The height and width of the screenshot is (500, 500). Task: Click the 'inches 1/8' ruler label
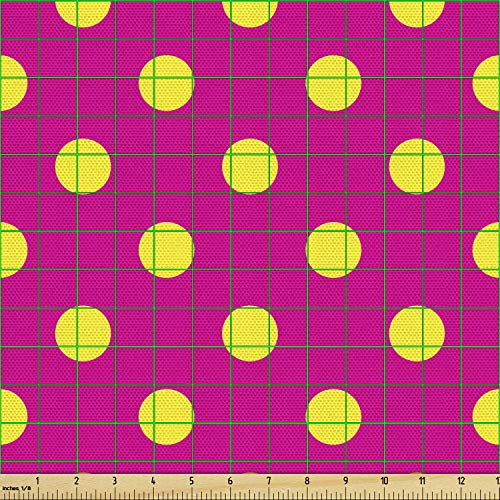(16, 488)
